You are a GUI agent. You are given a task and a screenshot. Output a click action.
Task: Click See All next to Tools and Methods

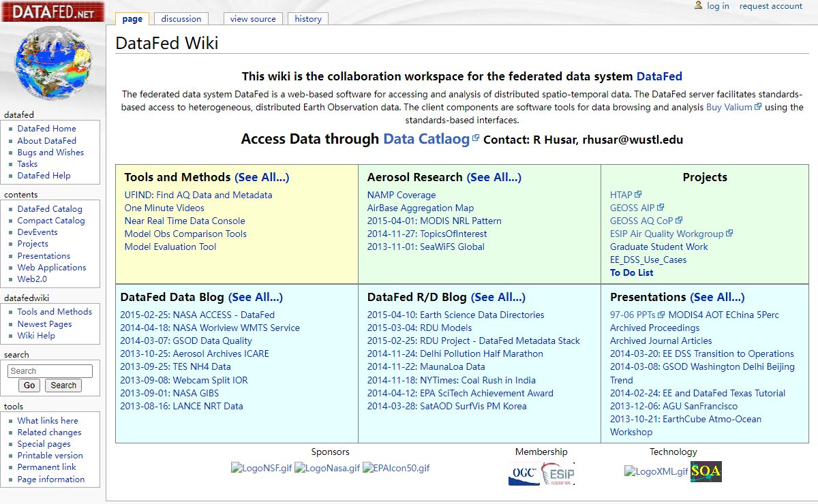(262, 177)
